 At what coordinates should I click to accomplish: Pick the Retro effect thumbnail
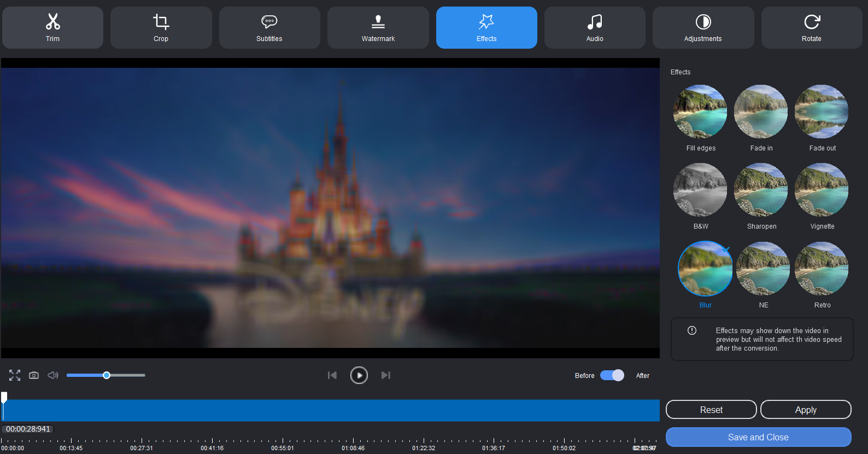pos(822,269)
